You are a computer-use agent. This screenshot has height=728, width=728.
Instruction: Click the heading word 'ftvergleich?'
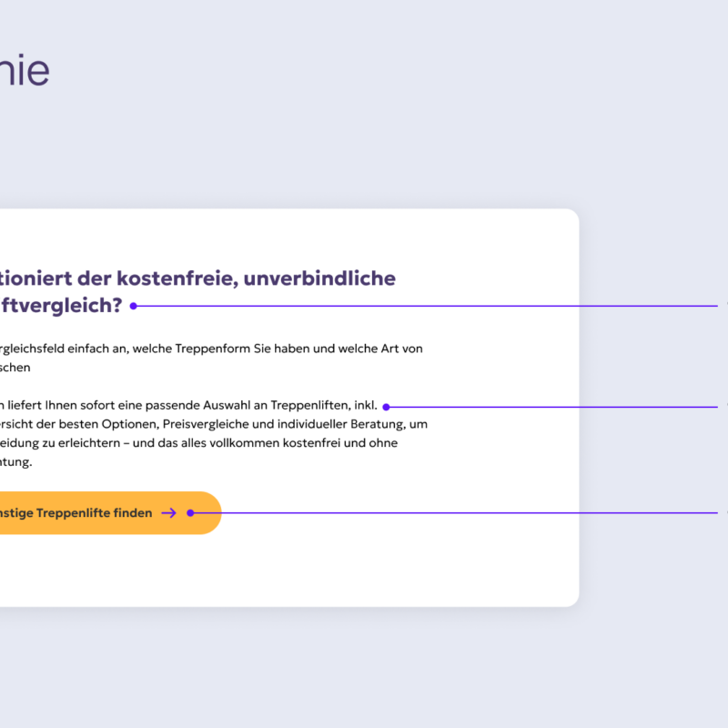61,306
